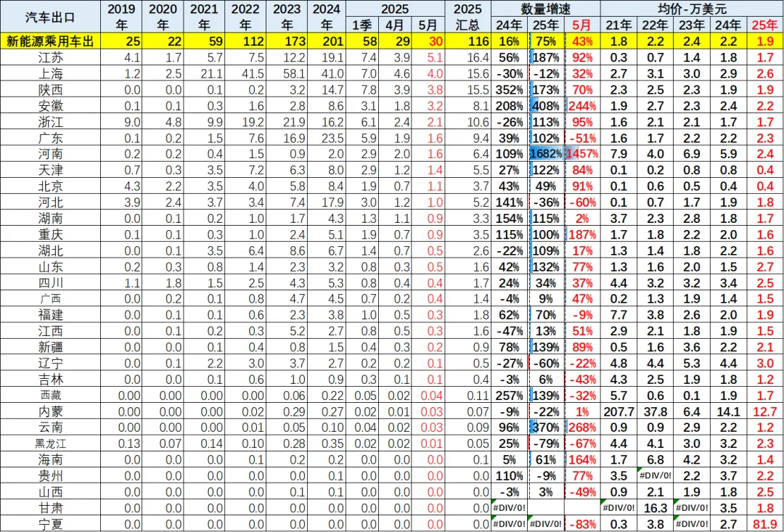Click the 湖北 row label

51,250
